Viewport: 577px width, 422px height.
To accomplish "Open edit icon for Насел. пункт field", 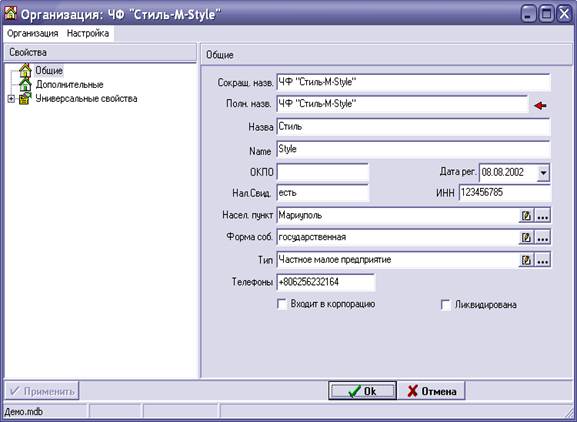I will point(526,216).
